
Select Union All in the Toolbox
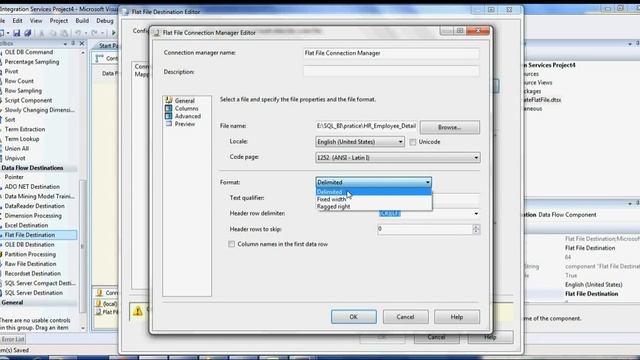tap(17, 149)
